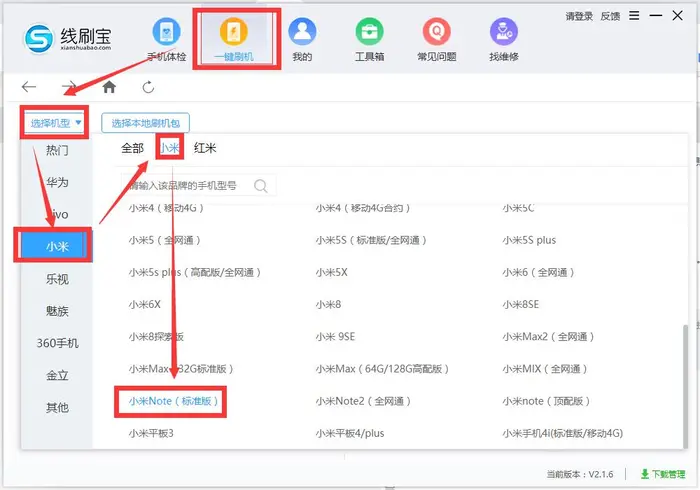Screen dimensions: 700x490
Task: Click the model list vertical scrollbar
Action: point(685,386)
